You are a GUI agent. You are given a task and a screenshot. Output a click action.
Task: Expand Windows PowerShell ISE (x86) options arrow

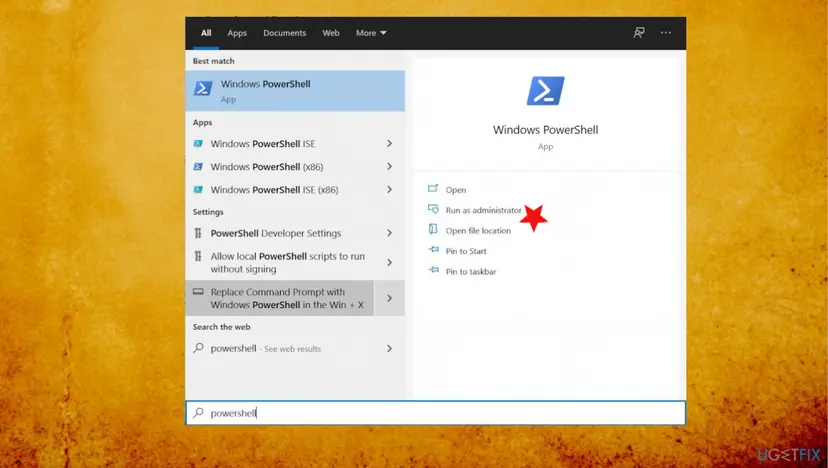(x=389, y=189)
